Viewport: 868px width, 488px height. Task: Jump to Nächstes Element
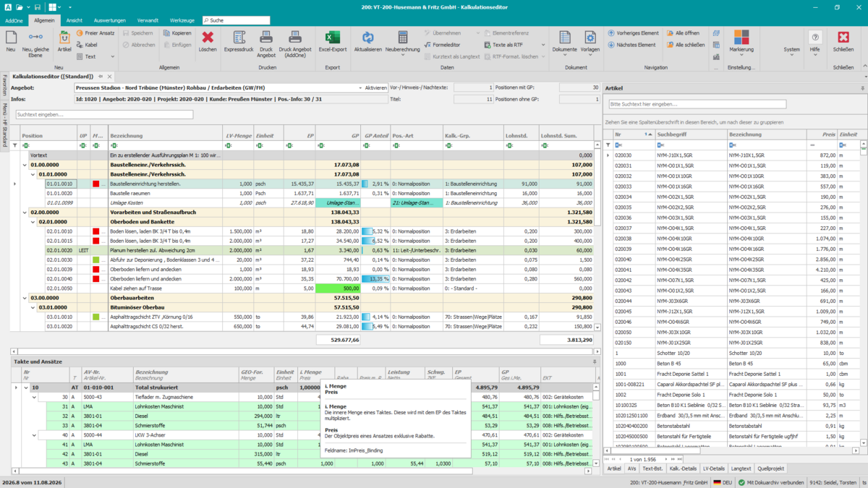[x=631, y=45]
